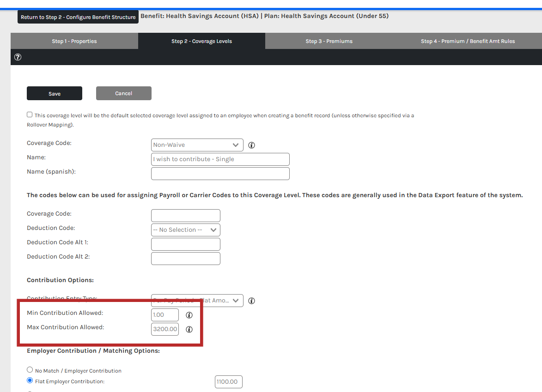Click Return to Step 2 - Configure Benefit Structure
542x392 pixels.
[x=78, y=17]
